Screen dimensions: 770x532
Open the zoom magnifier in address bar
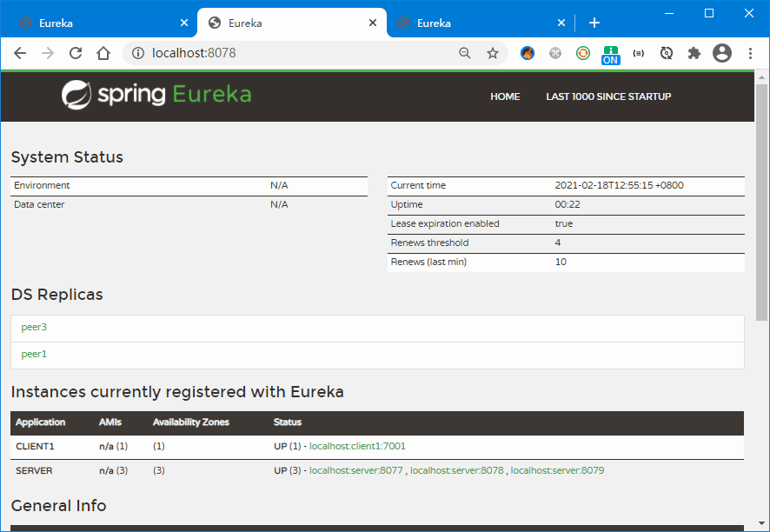pos(465,53)
